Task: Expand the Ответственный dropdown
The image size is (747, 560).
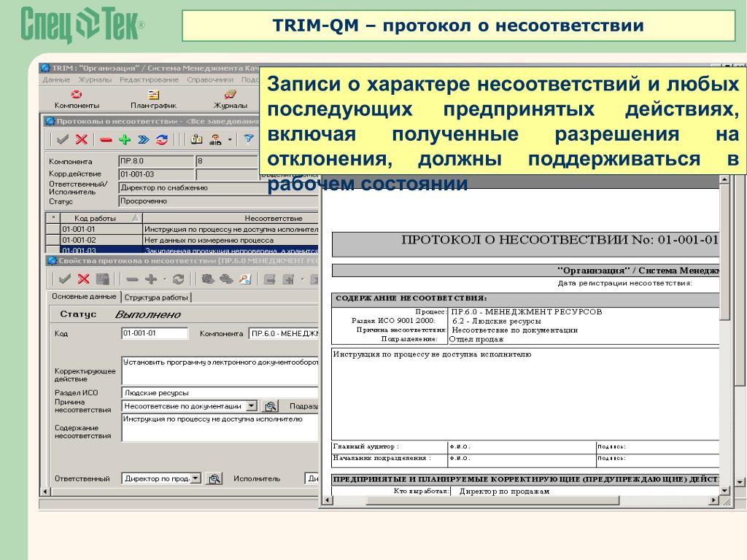Action: pyautogui.click(x=196, y=478)
